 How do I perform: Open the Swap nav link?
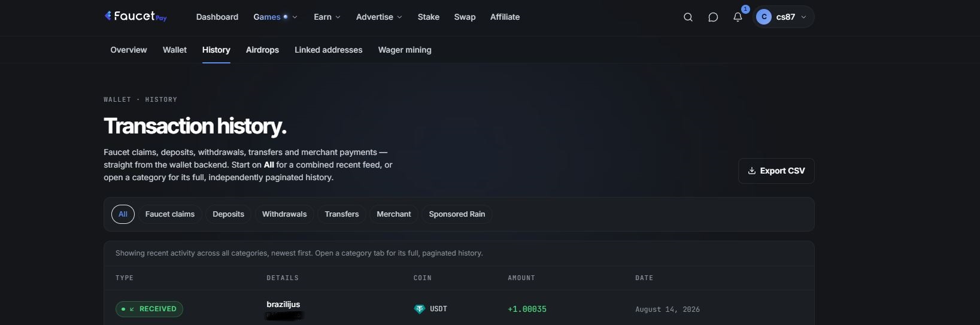(x=465, y=17)
